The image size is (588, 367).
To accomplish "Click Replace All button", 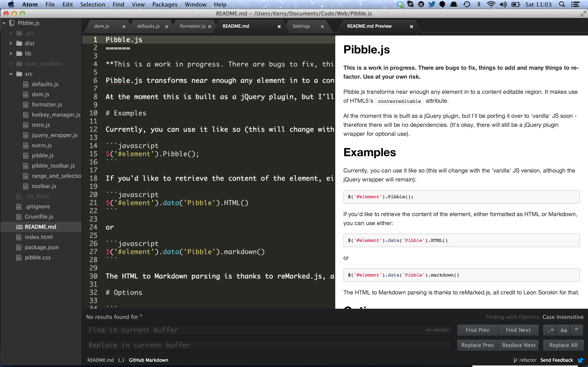I will coord(563,345).
